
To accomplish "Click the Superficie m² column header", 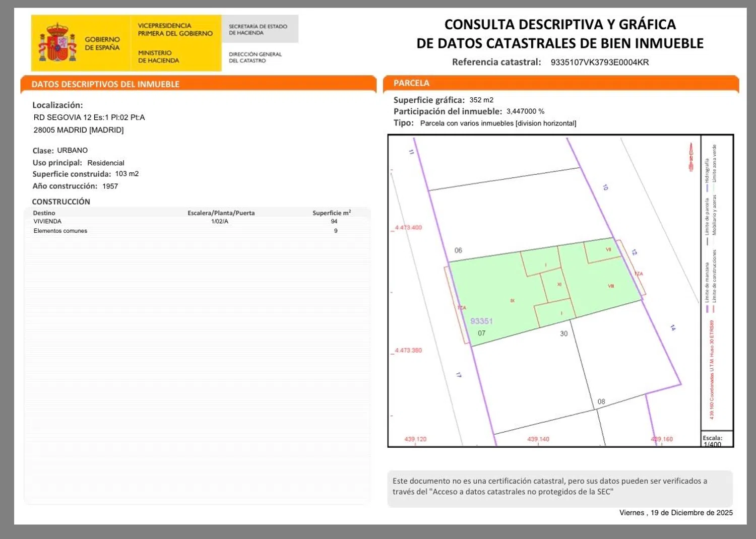I will 331,213.
